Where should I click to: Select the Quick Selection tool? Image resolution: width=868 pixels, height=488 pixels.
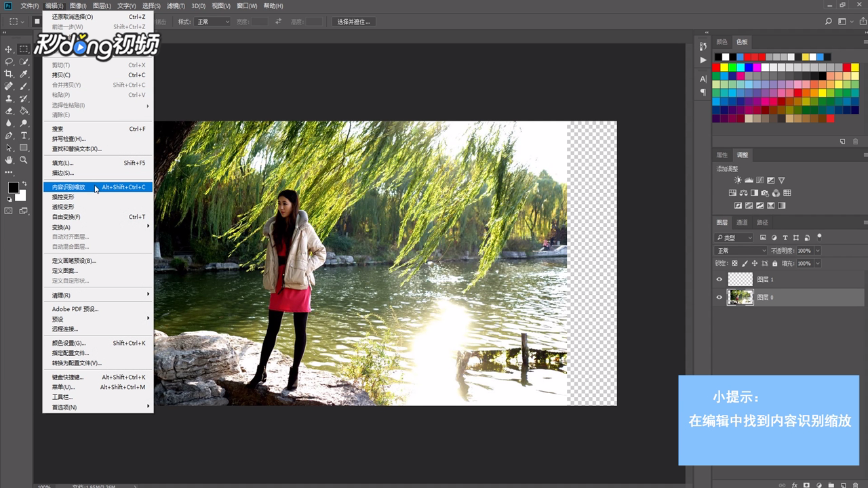24,62
